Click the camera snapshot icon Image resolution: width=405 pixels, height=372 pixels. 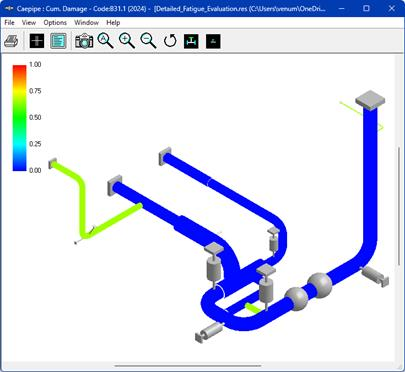click(x=84, y=41)
